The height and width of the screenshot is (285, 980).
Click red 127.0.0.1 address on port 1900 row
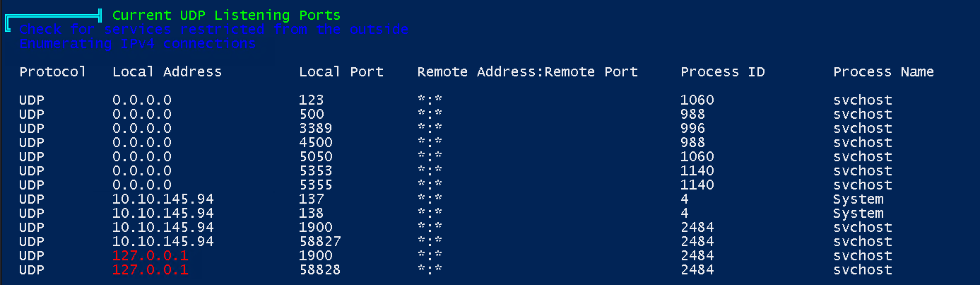[x=150, y=255]
